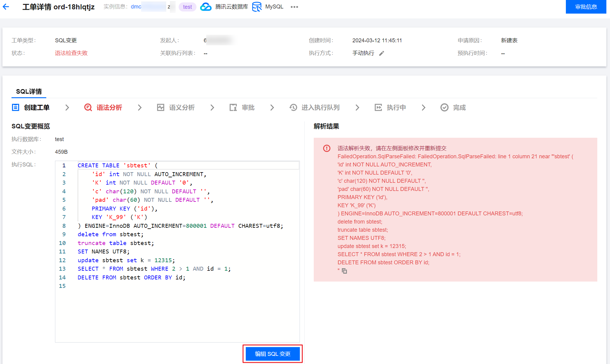Image resolution: width=610 pixels, height=364 pixels.
Task: Click the 审批 step icon
Action: (233, 108)
